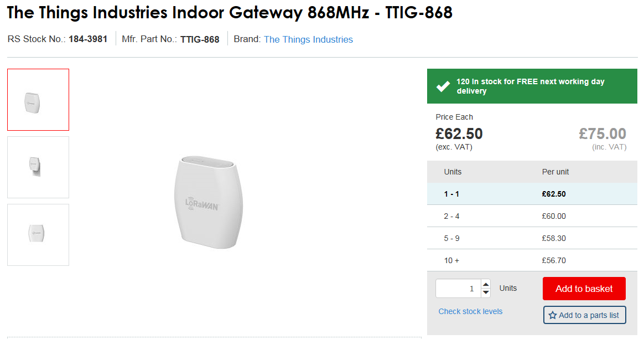Add the gateway to basket
The width and height of the screenshot is (644, 339).
pos(584,289)
